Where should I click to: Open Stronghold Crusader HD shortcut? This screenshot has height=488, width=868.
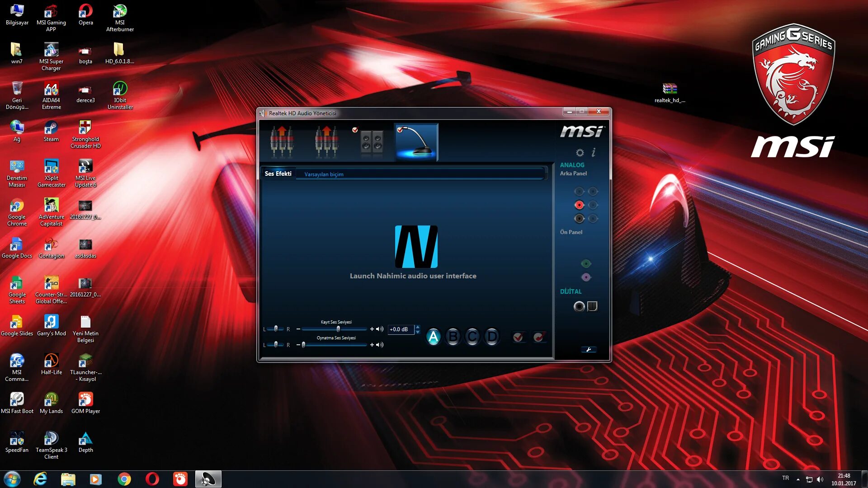(85, 135)
